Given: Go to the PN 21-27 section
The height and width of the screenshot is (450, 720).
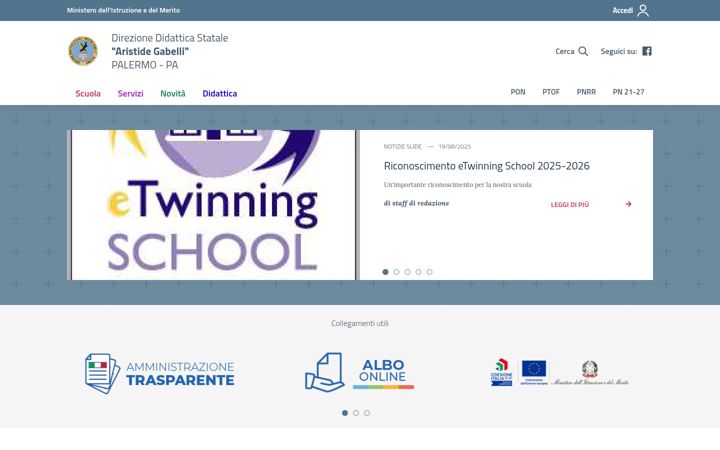Looking at the screenshot, I should tap(628, 92).
